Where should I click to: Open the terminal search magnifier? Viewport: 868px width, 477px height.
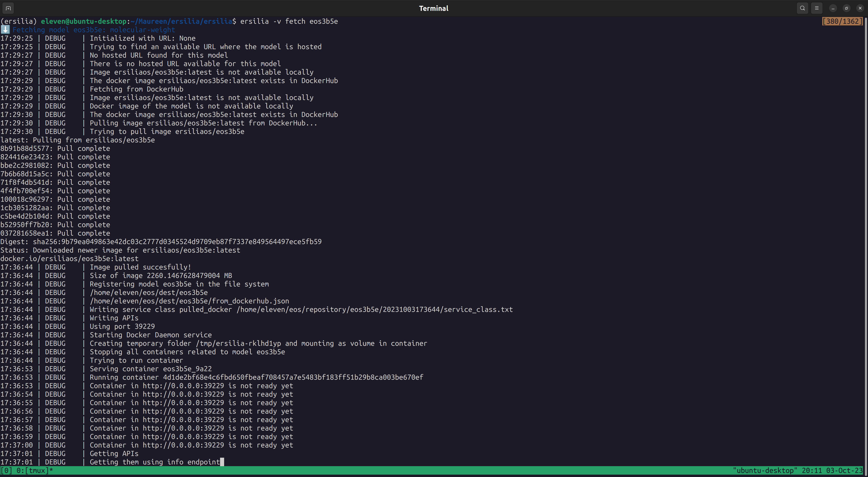pos(802,8)
